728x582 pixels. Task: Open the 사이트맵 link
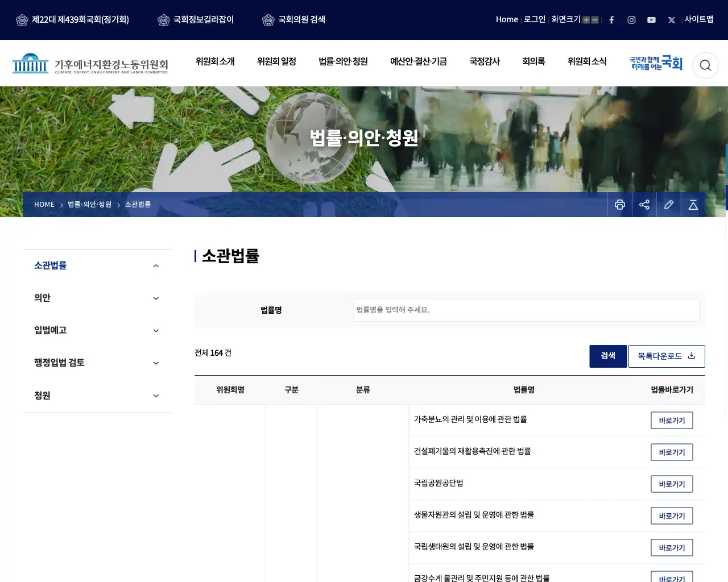[x=699, y=19]
